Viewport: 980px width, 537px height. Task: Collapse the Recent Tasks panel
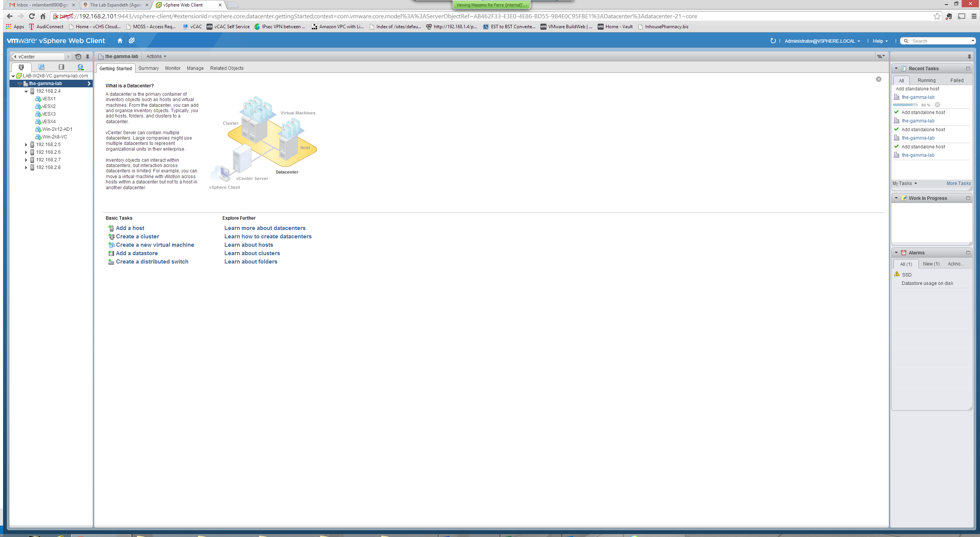tap(896, 69)
